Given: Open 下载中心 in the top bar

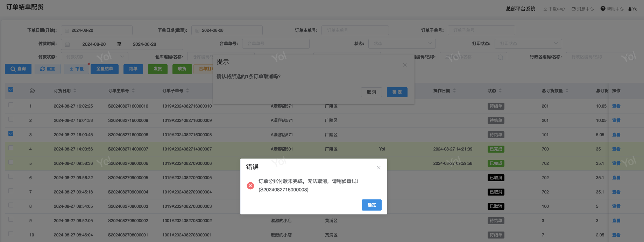Looking at the screenshot, I should pyautogui.click(x=554, y=9).
